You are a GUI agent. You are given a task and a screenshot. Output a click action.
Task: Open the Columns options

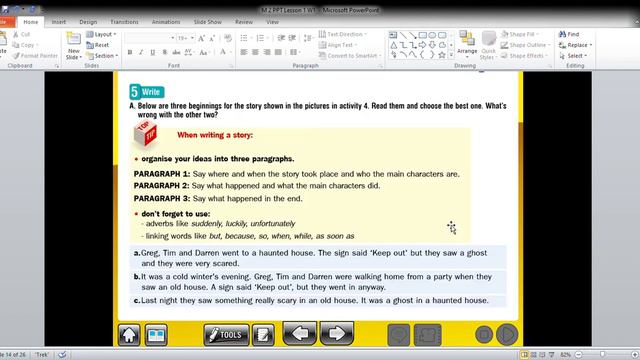[x=295, y=52]
